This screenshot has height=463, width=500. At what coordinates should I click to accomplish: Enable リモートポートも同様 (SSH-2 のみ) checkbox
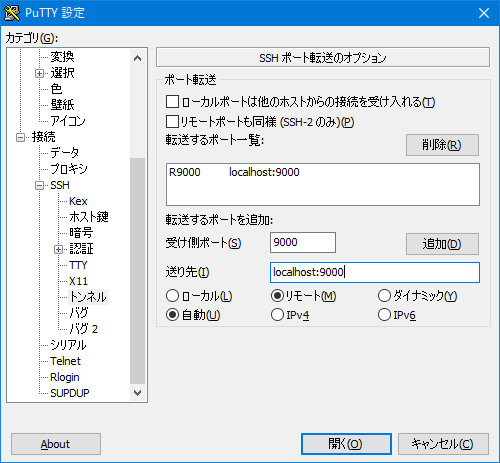[172, 122]
